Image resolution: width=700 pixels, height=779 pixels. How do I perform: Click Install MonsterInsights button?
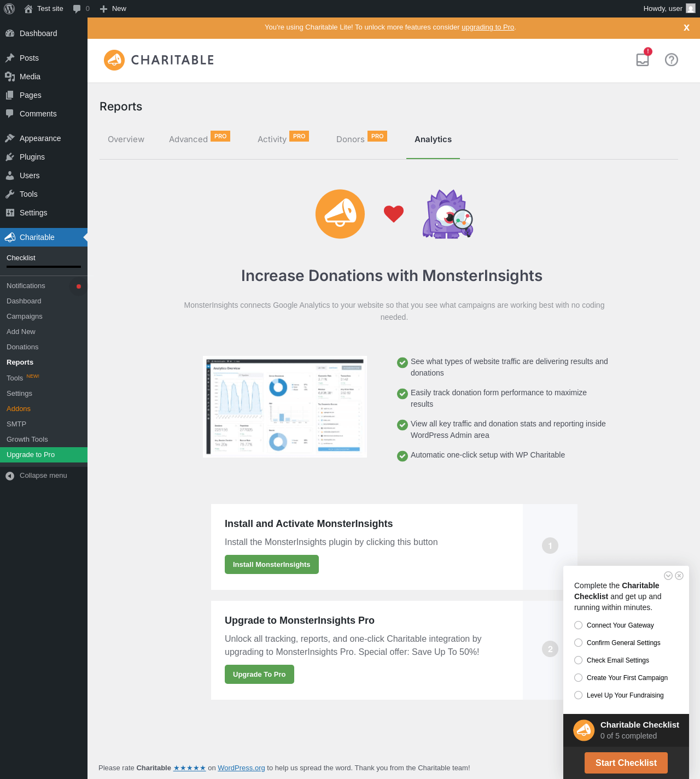[272, 565]
